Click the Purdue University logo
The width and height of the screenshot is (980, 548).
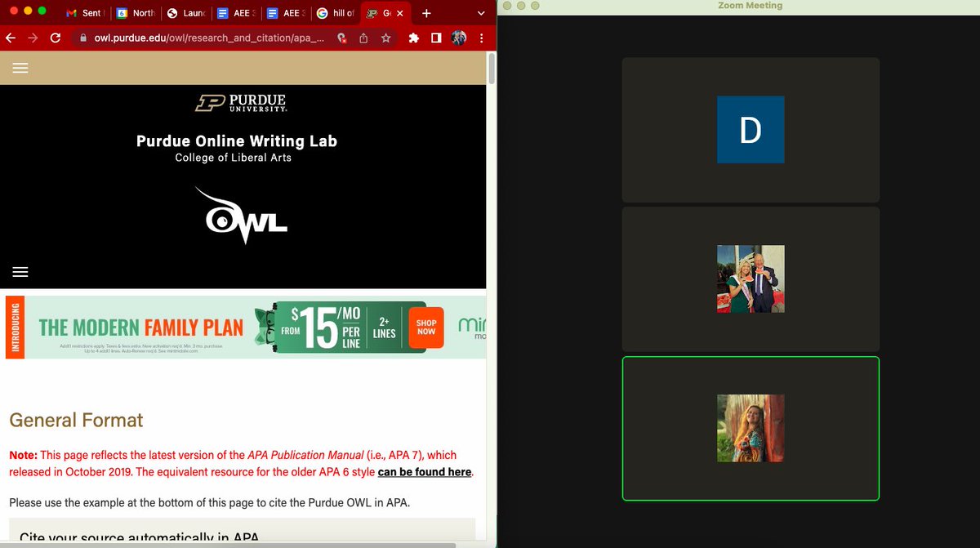243,103
